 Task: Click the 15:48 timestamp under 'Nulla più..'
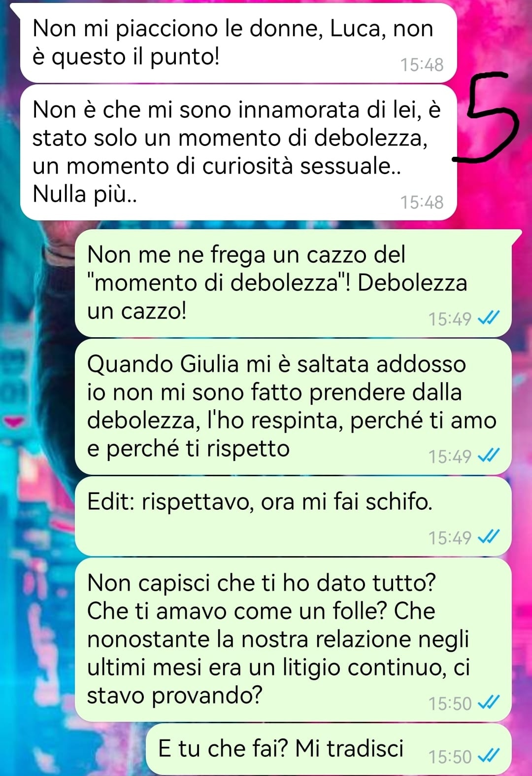pyautogui.click(x=422, y=202)
